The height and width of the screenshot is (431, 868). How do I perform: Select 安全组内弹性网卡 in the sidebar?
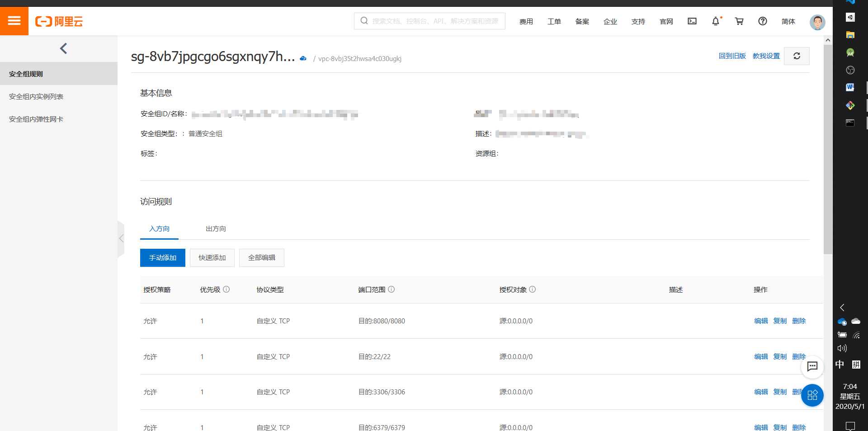point(59,119)
